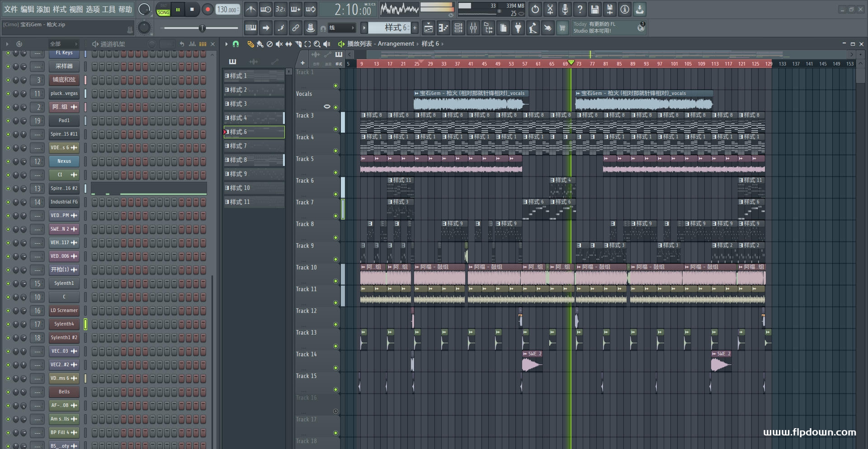Click the microphone recording icon
The width and height of the screenshot is (868, 449).
(x=565, y=9)
